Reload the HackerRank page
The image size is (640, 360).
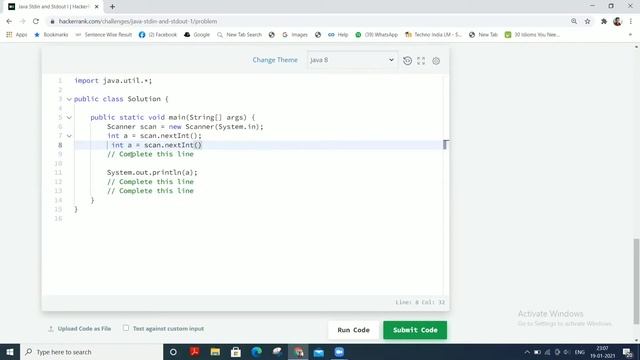36,21
